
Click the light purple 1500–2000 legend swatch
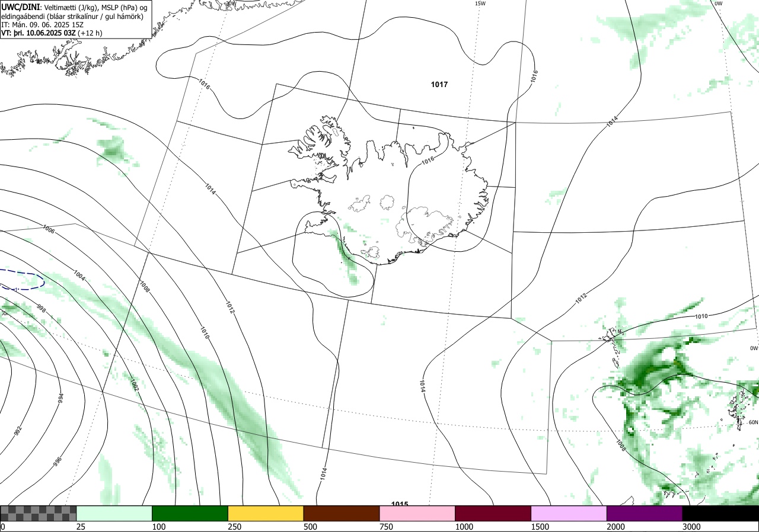pyautogui.click(x=569, y=513)
